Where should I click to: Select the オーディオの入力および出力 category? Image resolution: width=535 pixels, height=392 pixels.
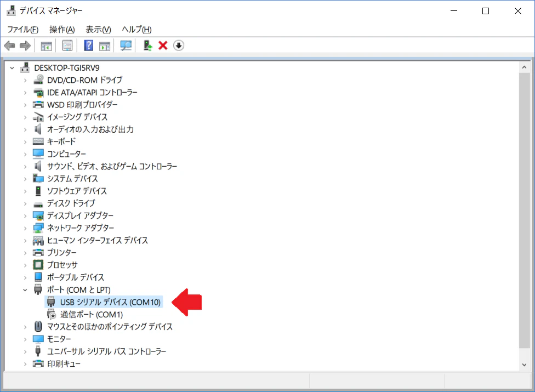(90, 129)
